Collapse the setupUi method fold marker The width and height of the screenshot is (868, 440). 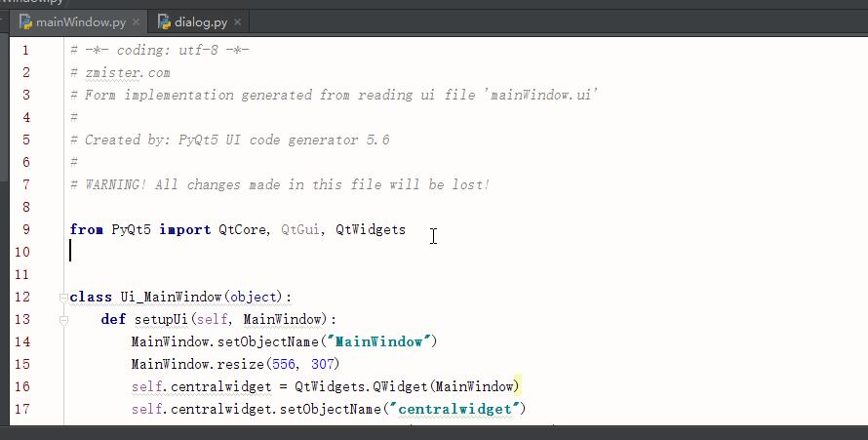click(63, 320)
